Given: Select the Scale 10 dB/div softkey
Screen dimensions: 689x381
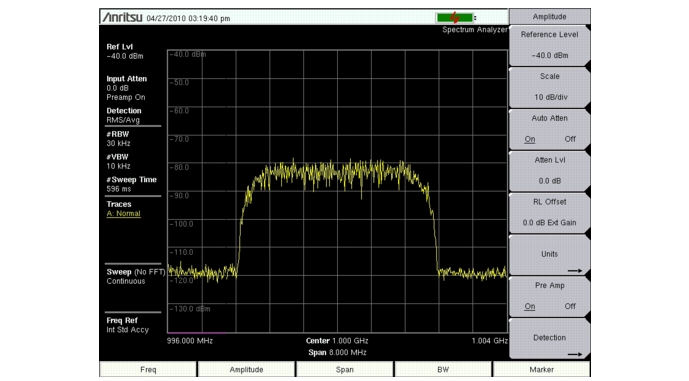Looking at the screenshot, I should pyautogui.click(x=549, y=87).
